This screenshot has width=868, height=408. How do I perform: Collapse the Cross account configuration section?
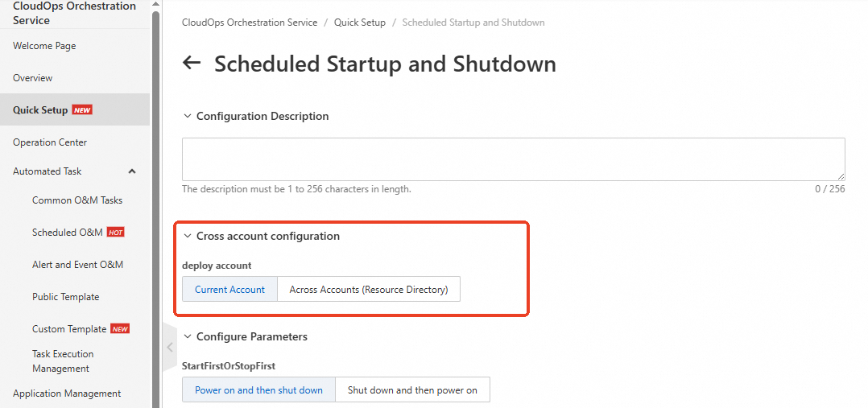tap(188, 236)
